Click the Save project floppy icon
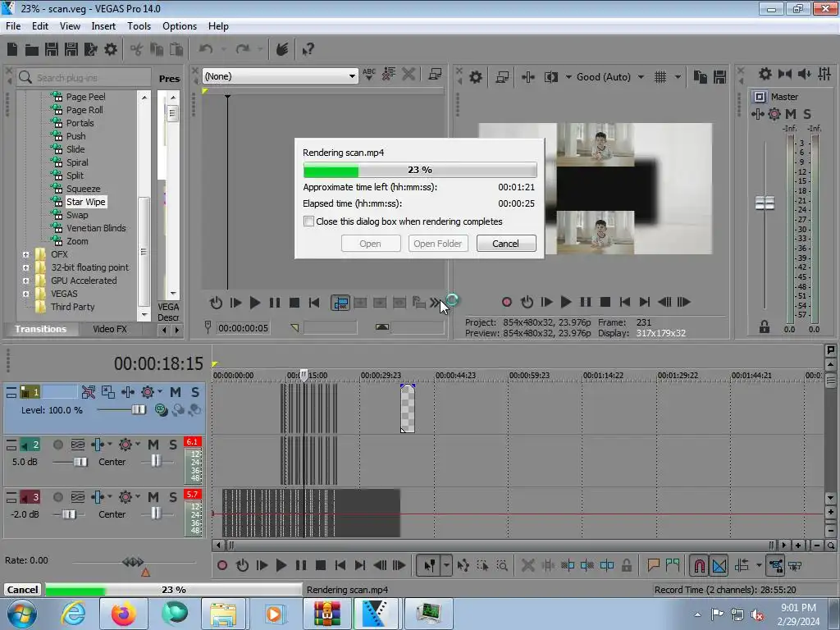 (52, 49)
